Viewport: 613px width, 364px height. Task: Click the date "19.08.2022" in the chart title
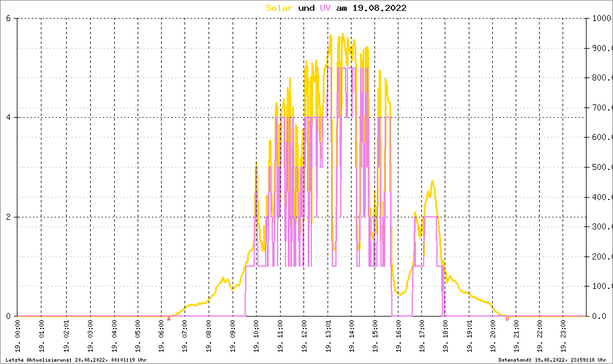click(380, 8)
